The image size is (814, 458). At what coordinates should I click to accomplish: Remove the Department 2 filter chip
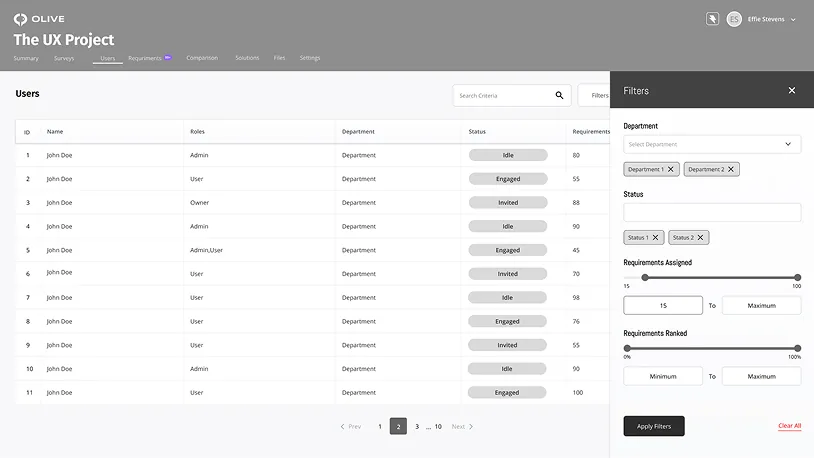click(731, 169)
